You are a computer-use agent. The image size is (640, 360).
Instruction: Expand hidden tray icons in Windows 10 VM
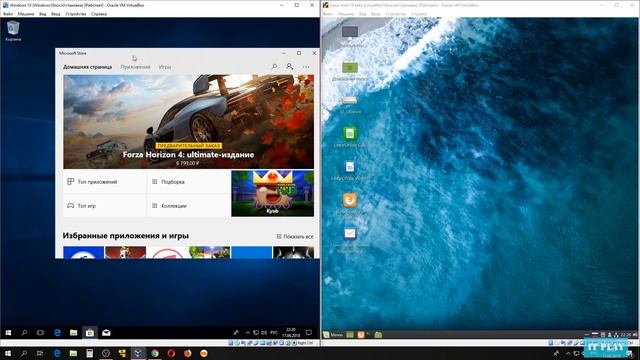247,333
